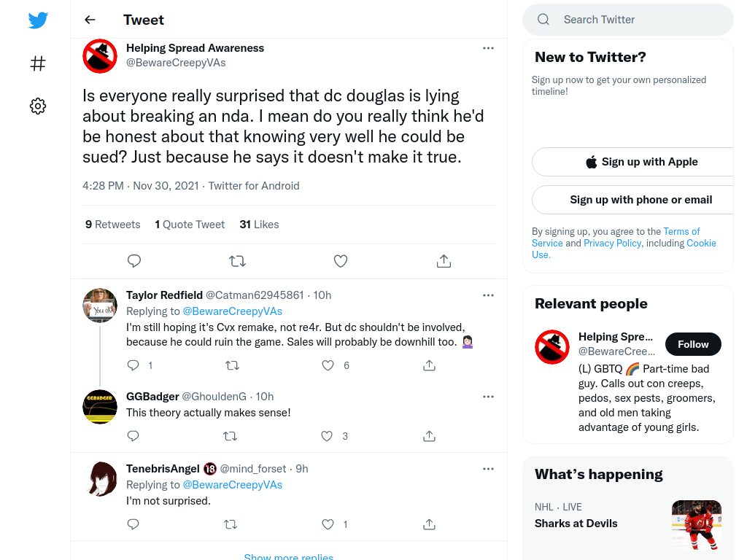This screenshot has width=747, height=560.
Task: Retweet GGBadger's reply
Action: 230,436
